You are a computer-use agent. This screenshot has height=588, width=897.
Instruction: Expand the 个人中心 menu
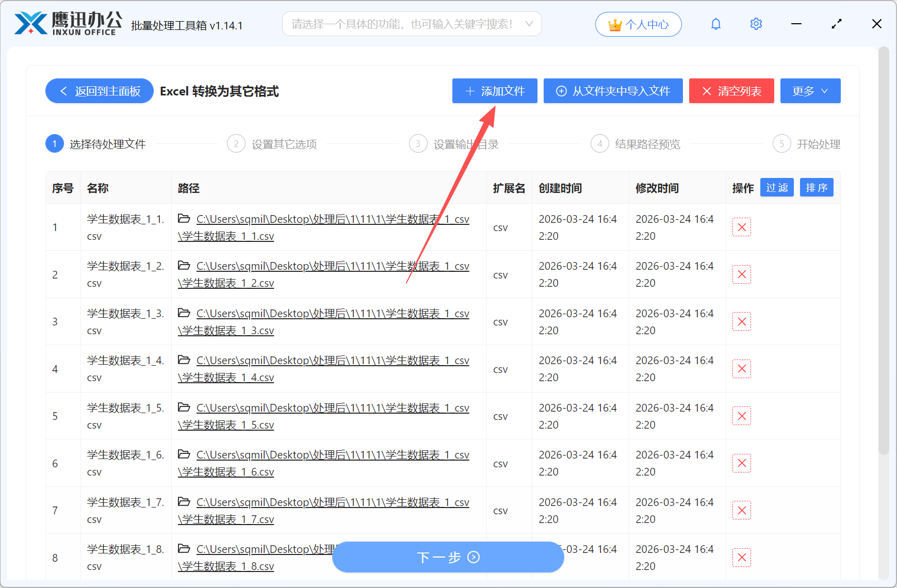(638, 24)
